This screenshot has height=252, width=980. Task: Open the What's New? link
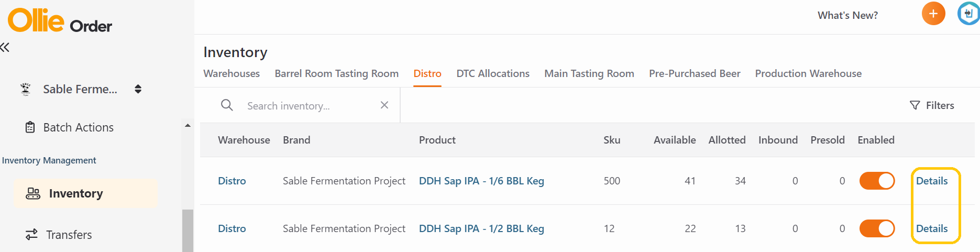point(847,15)
